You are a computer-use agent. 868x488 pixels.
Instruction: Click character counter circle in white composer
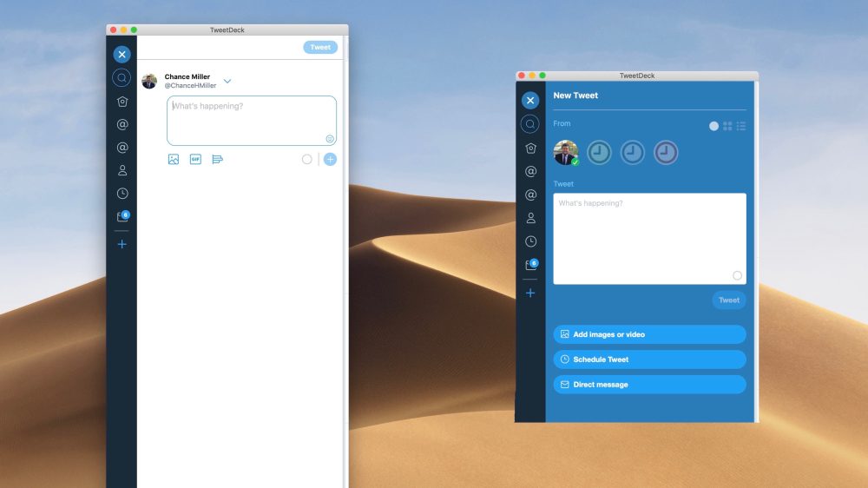tap(306, 160)
